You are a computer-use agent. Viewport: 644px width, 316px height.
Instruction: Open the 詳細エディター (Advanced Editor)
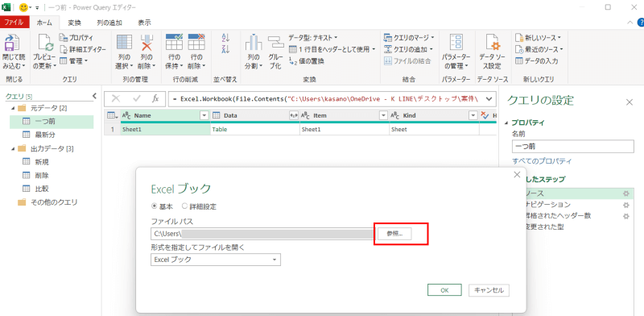point(83,49)
